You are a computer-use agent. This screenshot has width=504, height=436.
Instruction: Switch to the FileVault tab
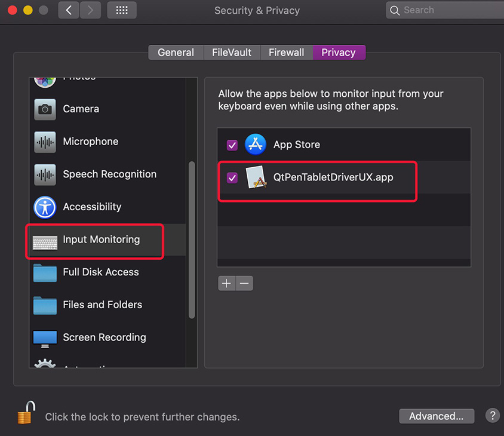232,53
